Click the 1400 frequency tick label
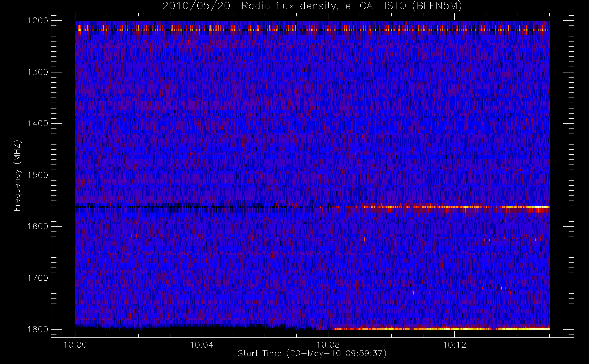589x364 pixels. click(x=38, y=123)
